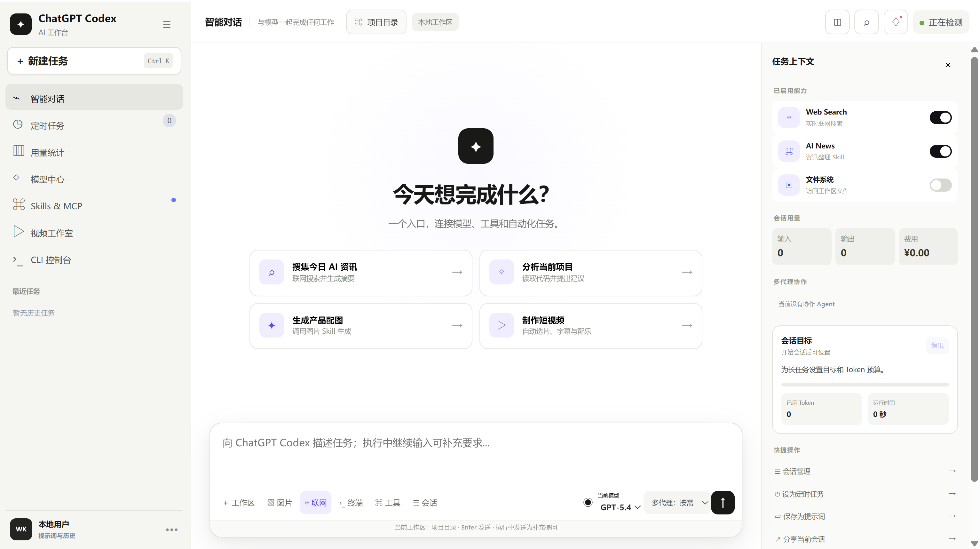The height and width of the screenshot is (549, 980).
Task: Click the magnifier icon on 搜集今日 AI 资讯
Action: click(x=271, y=272)
